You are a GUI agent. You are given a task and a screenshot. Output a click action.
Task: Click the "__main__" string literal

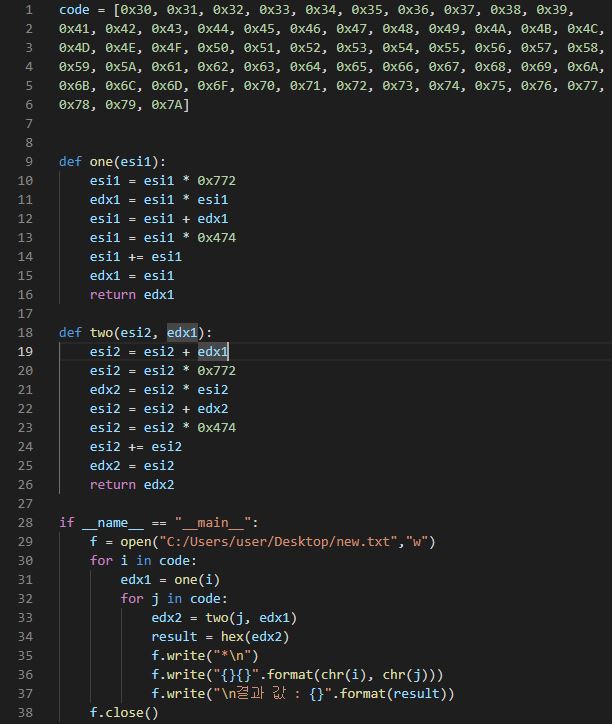tap(213, 523)
